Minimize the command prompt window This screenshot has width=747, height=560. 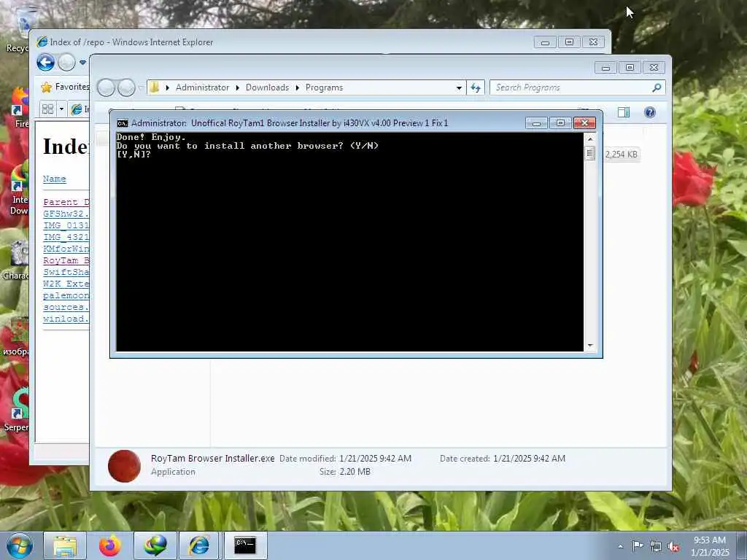click(536, 122)
